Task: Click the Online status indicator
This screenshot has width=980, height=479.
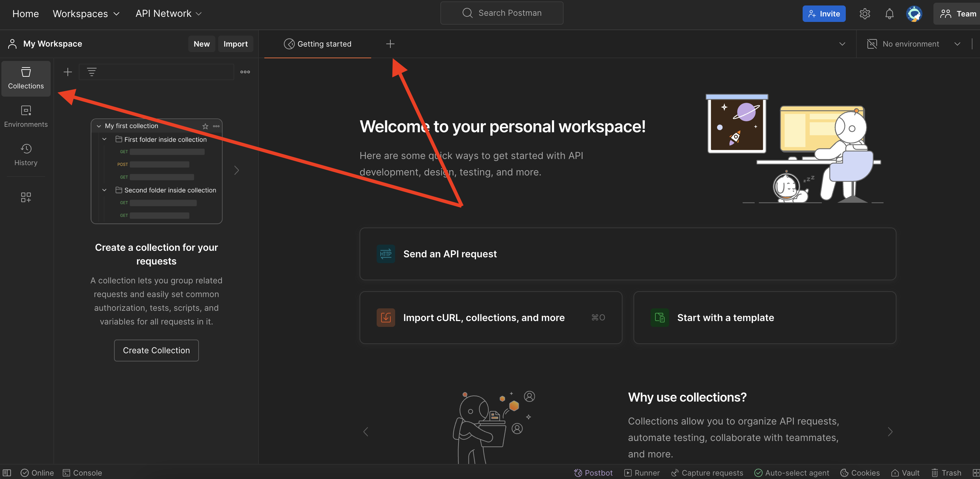Action: 37,472
